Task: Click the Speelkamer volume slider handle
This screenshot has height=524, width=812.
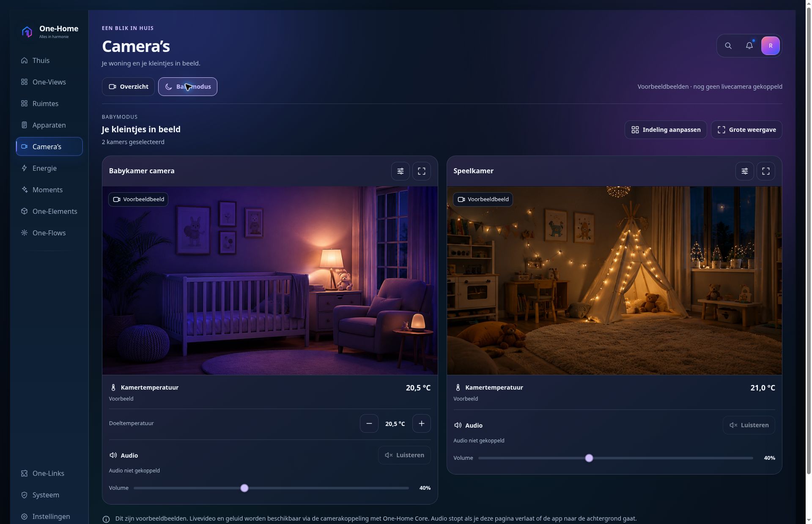Action: point(589,458)
